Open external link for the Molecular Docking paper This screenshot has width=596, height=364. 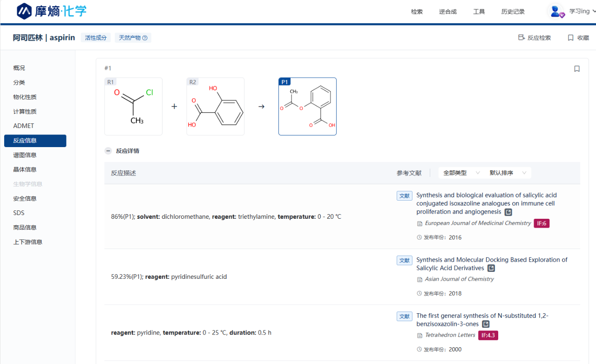491,268
